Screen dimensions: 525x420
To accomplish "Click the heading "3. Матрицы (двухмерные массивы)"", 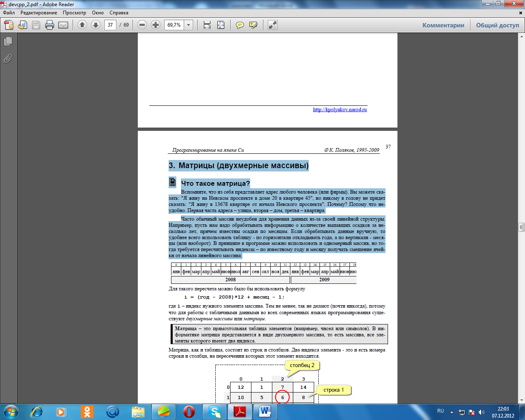I will click(x=239, y=166).
